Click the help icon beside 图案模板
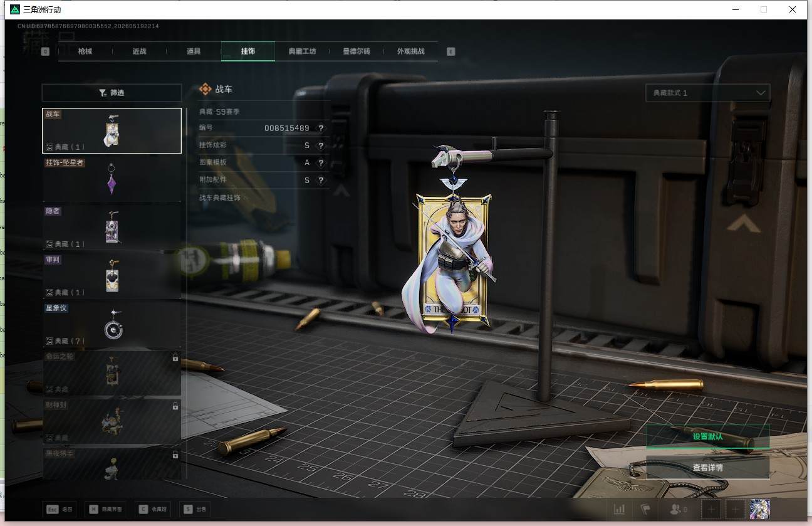The width and height of the screenshot is (812, 526). [321, 163]
